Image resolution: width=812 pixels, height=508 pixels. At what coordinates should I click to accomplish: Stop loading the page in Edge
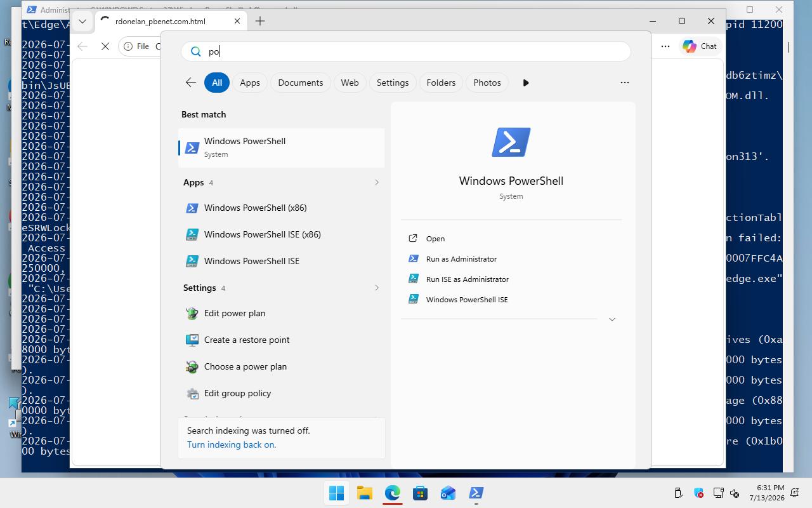pos(105,46)
